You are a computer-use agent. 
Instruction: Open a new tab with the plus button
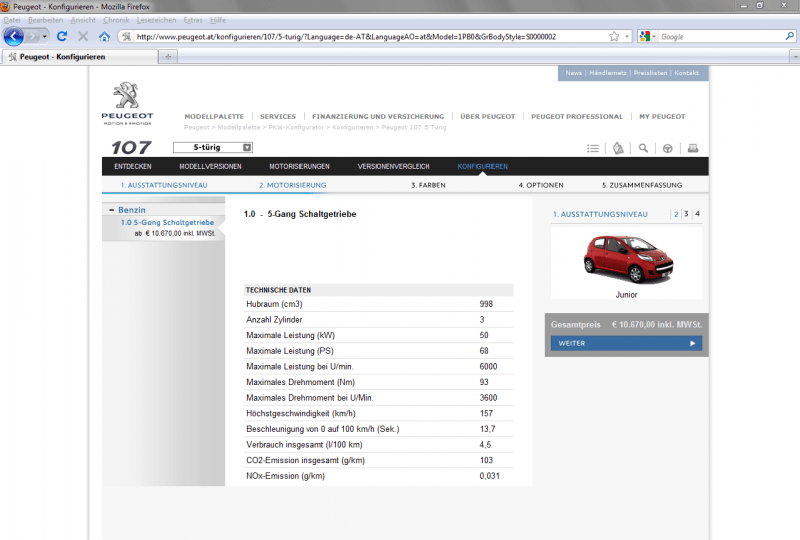pos(168,57)
